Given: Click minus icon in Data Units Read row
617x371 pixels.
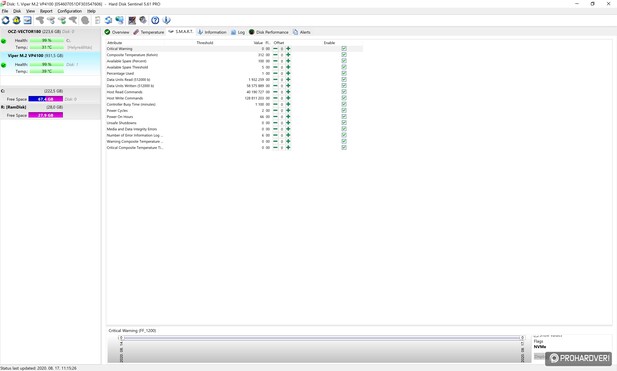Looking at the screenshot, I should 275,79.
